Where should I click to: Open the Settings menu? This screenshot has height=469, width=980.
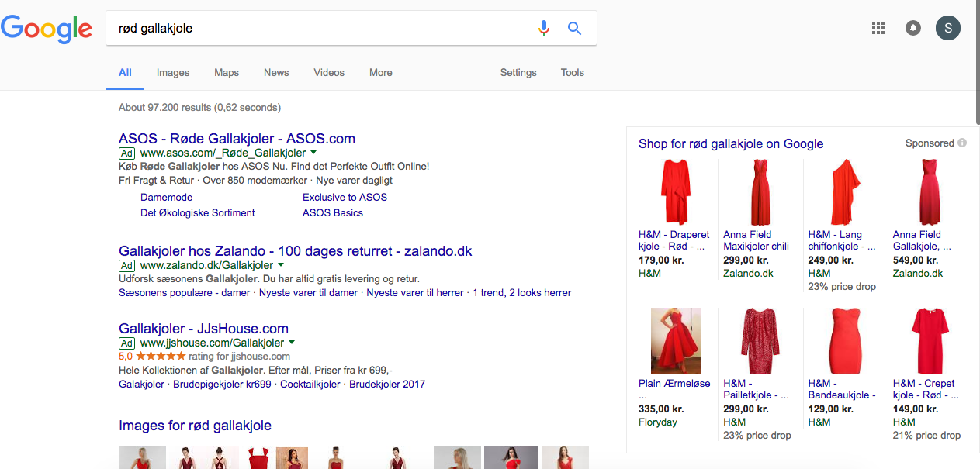point(518,73)
